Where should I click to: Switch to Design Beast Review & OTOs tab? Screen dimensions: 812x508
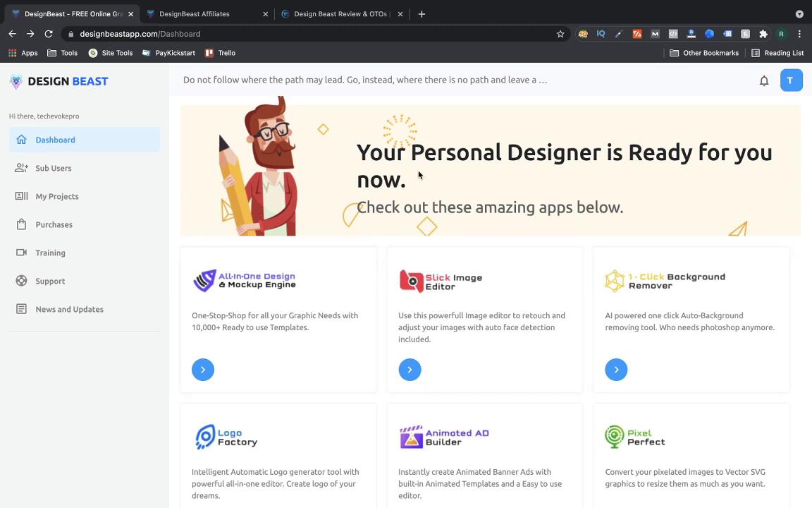tap(340, 14)
